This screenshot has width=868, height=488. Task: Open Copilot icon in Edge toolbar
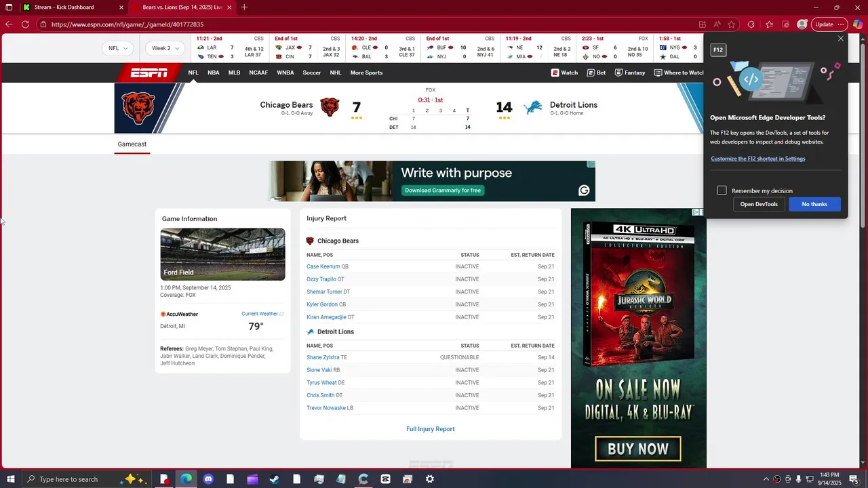(857, 24)
